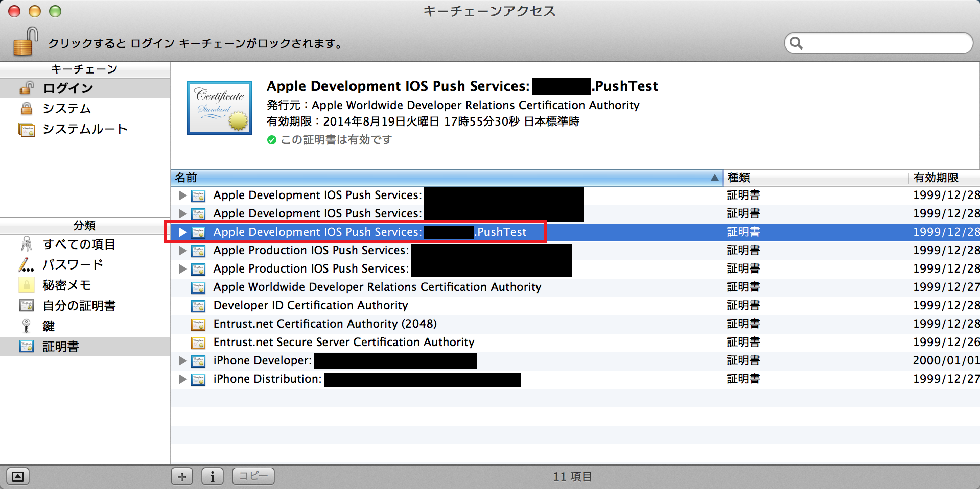Expand the first Apple Development IOS Push Services row

(182, 195)
